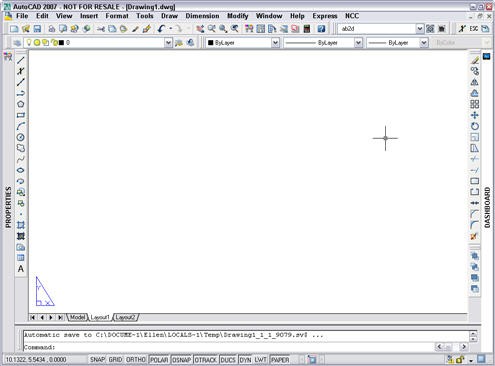Click the PAPER button in status bar
Image resolution: width=495 pixels, height=366 pixels.
click(x=280, y=360)
